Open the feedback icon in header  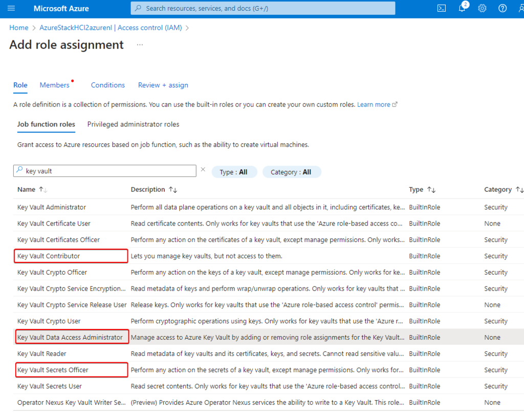click(520, 8)
